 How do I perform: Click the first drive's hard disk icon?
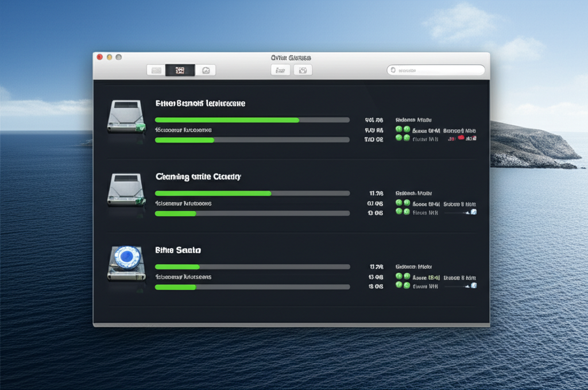tap(126, 117)
